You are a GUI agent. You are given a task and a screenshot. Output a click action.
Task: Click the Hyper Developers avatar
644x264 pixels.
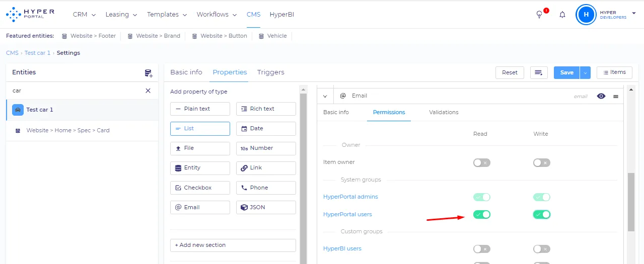point(586,15)
